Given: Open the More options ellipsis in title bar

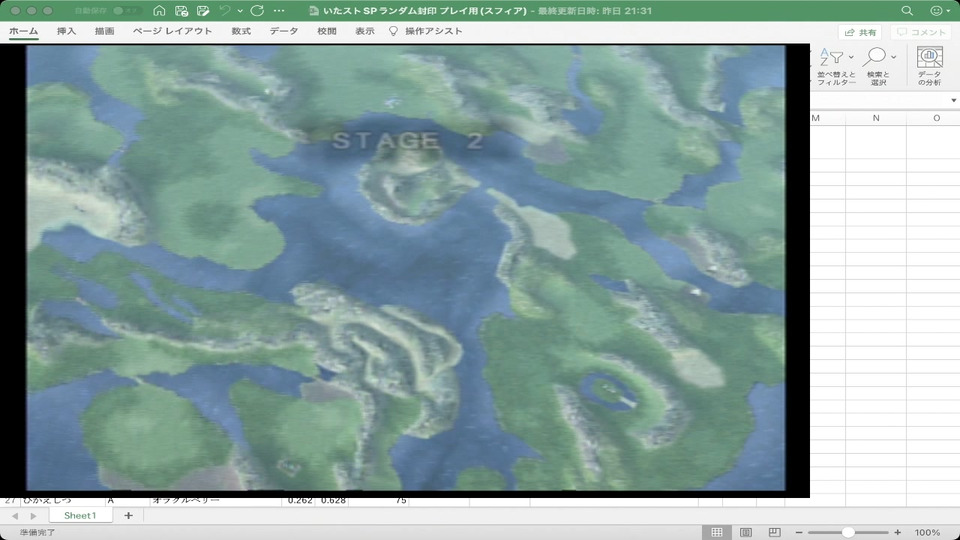Looking at the screenshot, I should point(279,10).
